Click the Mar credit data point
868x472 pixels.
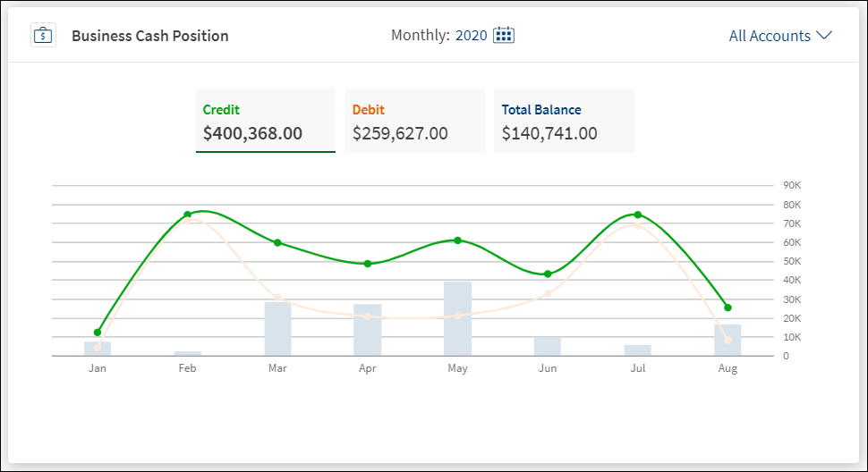[x=277, y=242]
